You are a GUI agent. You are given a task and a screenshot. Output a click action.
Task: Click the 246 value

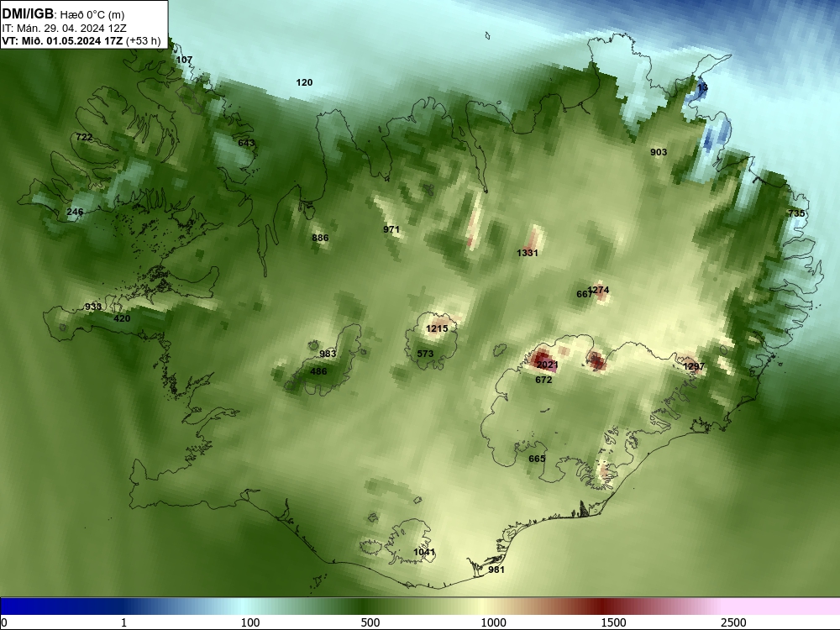pos(75,212)
